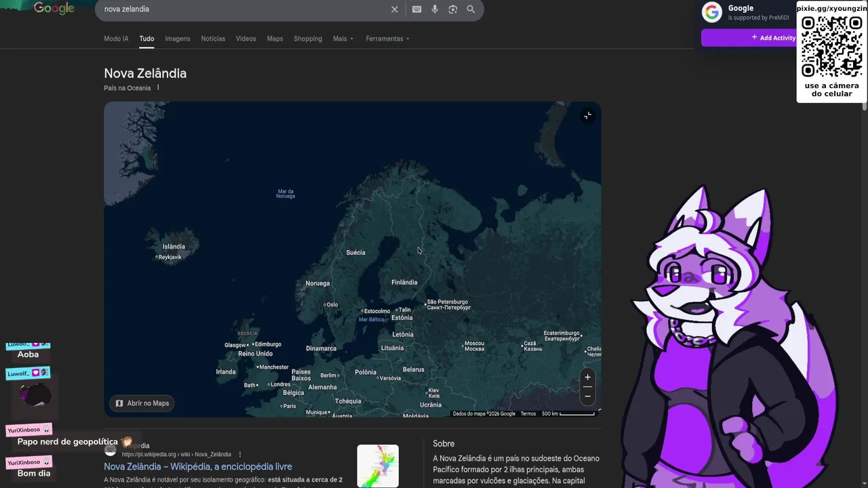
Task: Switch to Modo IA tab
Action: pos(116,39)
